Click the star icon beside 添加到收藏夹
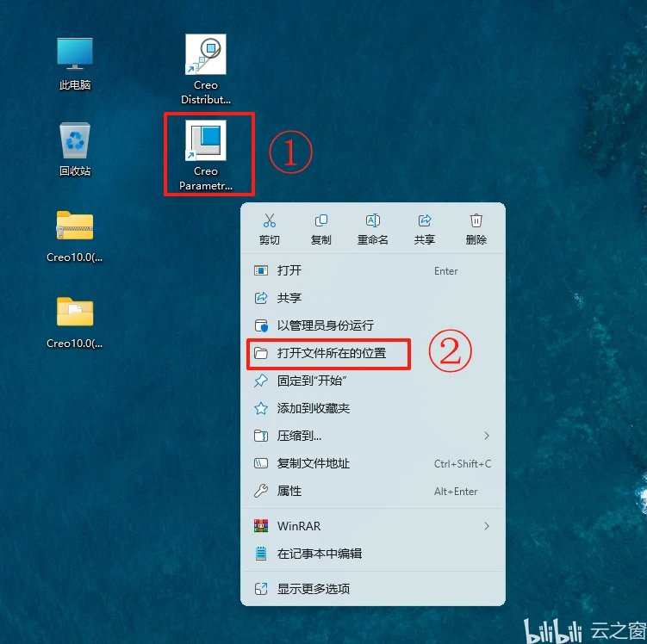The image size is (647, 644). 261,408
